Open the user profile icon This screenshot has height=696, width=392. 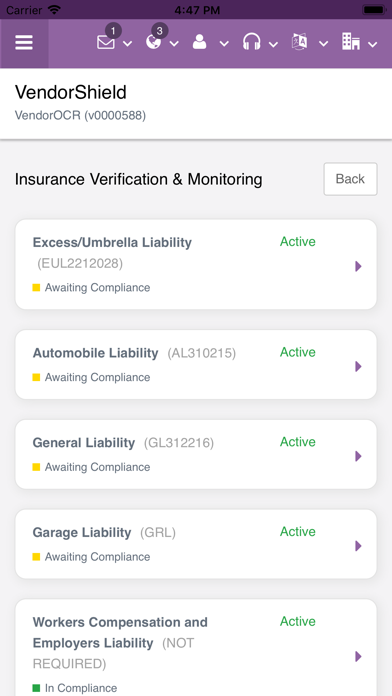click(x=200, y=43)
